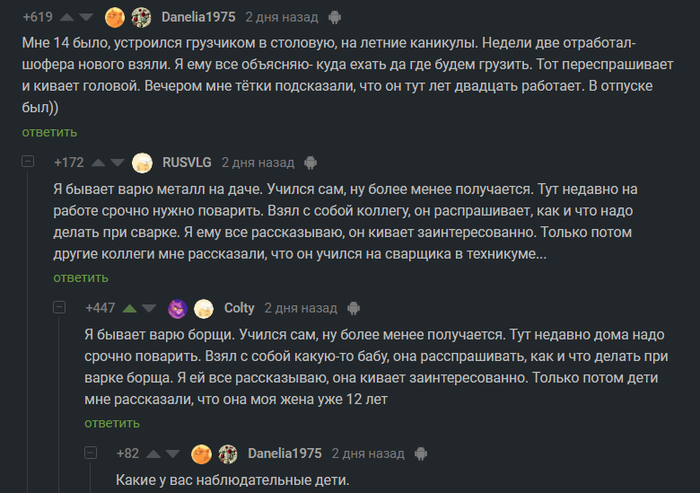
Task: Open Colty's profile via the username
Action: point(239,308)
